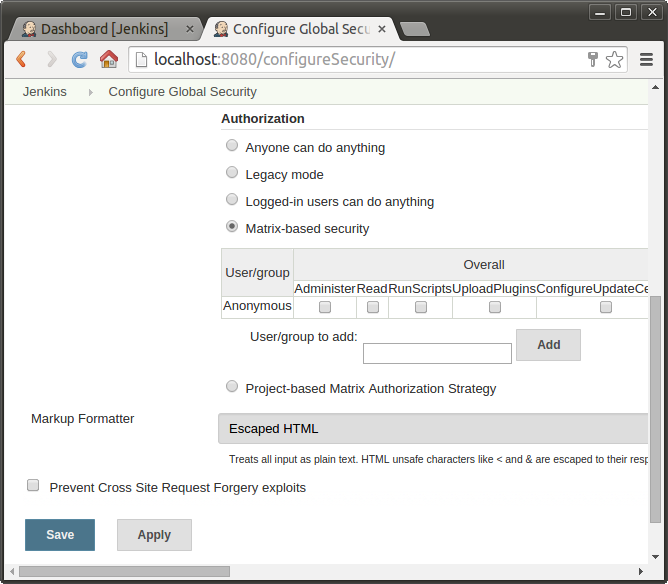Viewport: 668px width, 584px height.
Task: Tick Anonymous Administer permission checkbox
Action: point(325,307)
